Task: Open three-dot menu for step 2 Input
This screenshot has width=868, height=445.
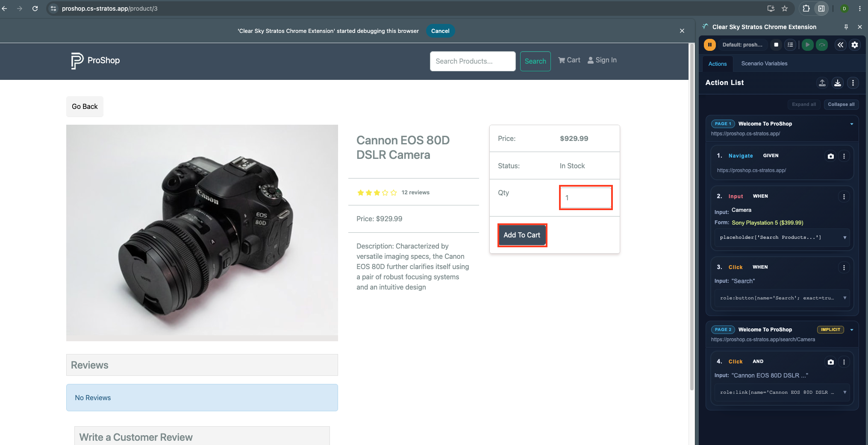Action: point(844,197)
